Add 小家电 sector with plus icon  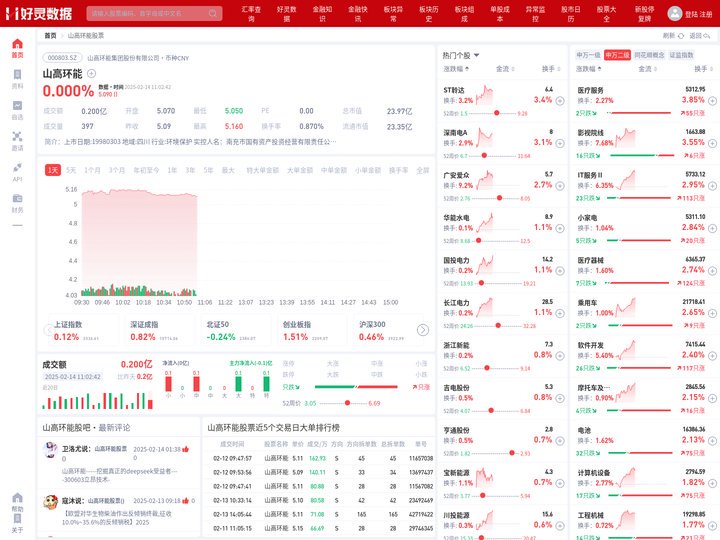[712, 228]
